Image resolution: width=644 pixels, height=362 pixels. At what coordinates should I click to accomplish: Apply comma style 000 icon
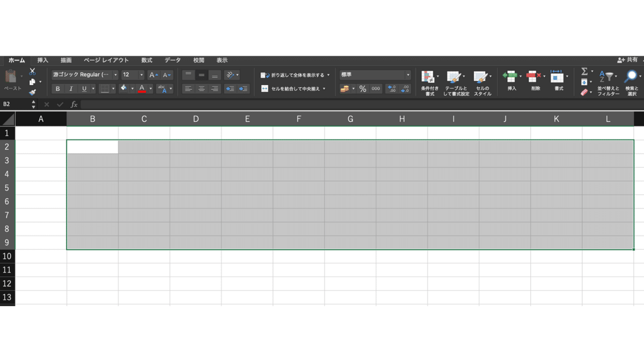click(376, 88)
